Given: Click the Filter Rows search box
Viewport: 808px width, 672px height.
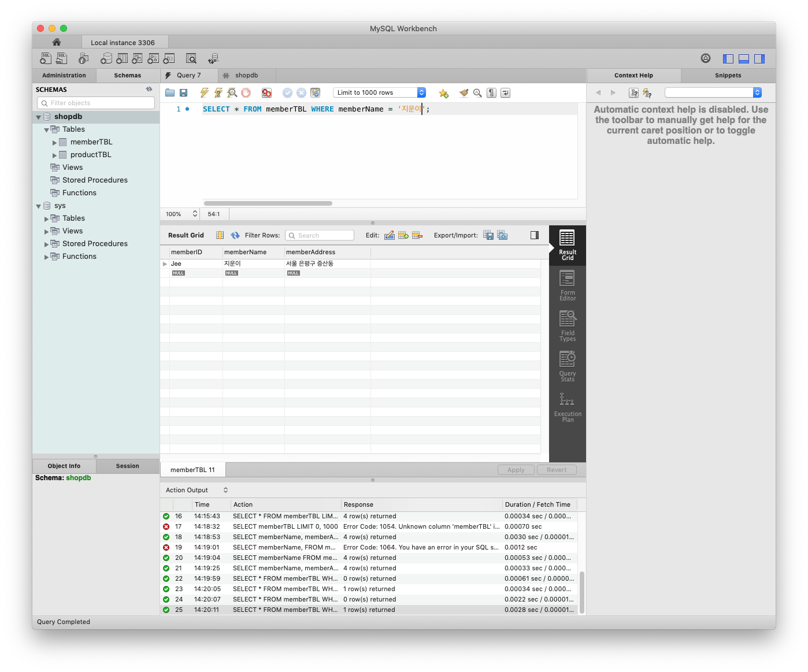Looking at the screenshot, I should [x=320, y=235].
